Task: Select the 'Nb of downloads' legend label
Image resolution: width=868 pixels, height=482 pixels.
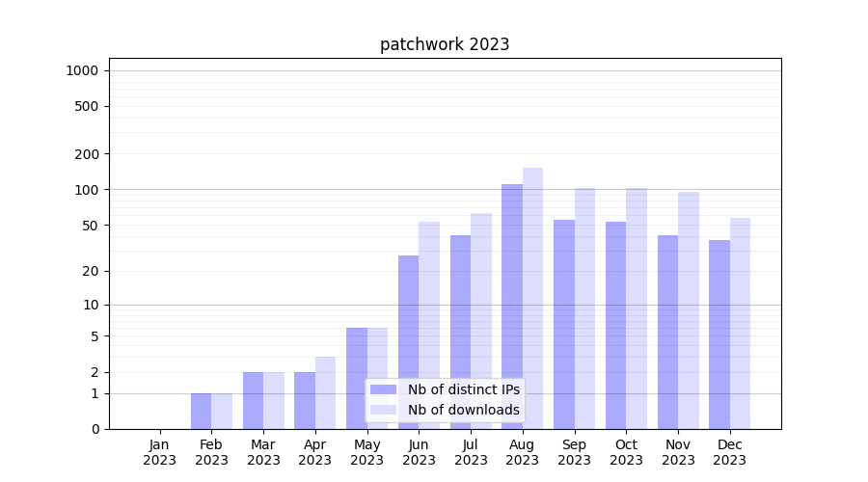Action: [x=463, y=410]
